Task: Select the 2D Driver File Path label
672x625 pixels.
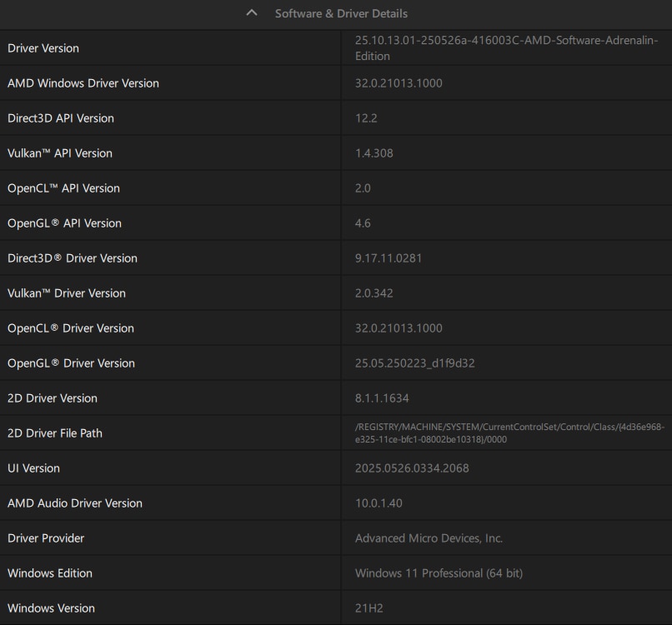Action: (55, 433)
